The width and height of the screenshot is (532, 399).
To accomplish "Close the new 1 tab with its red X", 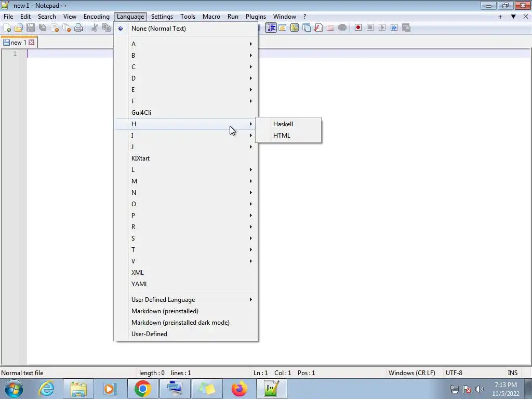I will (31, 43).
